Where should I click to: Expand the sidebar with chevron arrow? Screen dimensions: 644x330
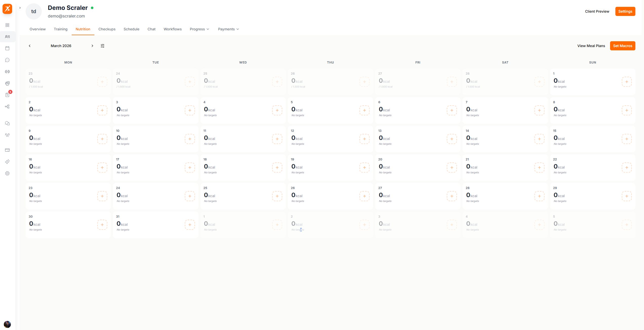(x=20, y=8)
